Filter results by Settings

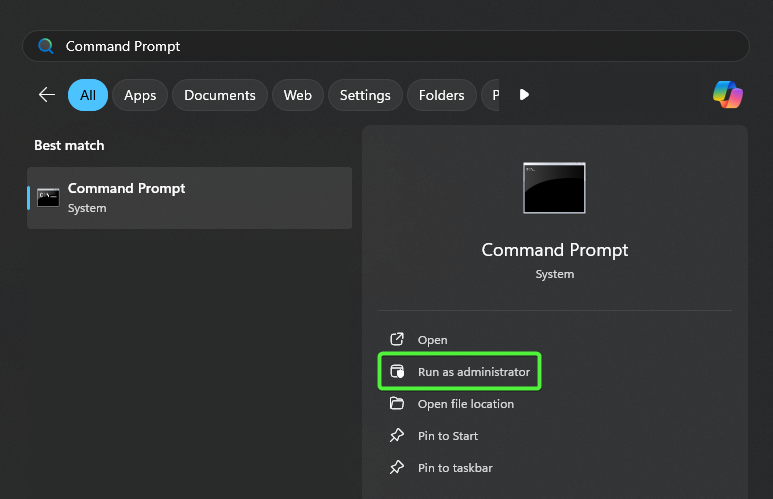[365, 95]
